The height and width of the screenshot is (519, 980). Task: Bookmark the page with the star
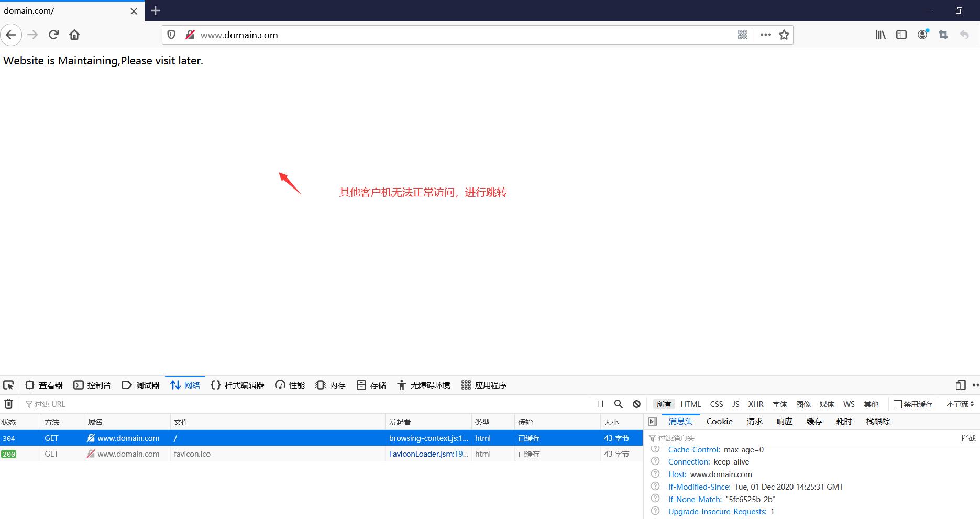(784, 35)
